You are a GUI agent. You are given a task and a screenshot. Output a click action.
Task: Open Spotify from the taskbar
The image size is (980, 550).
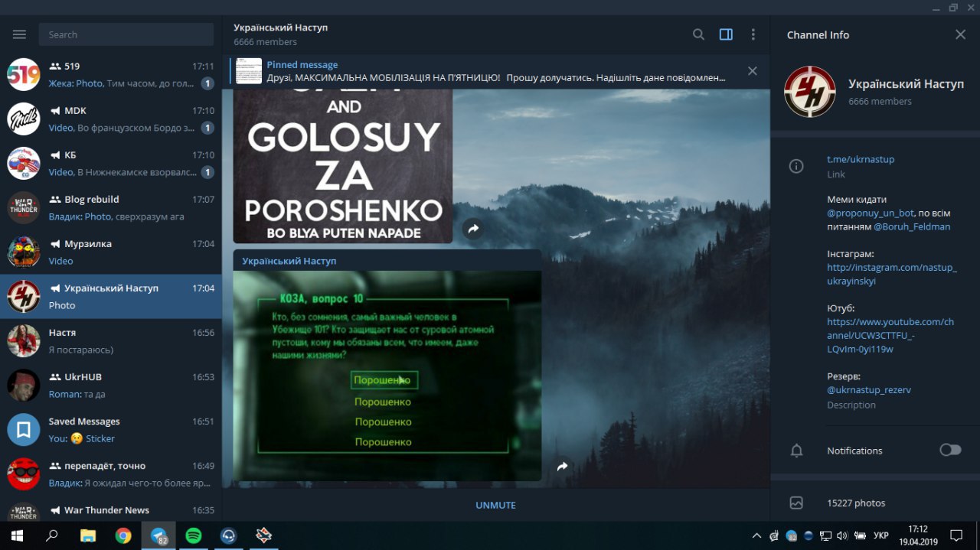tap(194, 535)
